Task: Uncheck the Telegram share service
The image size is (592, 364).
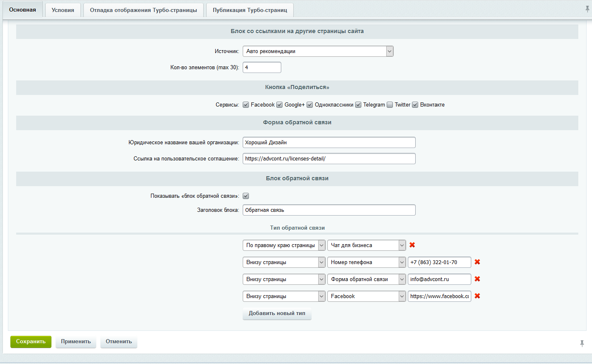Action: [x=358, y=105]
